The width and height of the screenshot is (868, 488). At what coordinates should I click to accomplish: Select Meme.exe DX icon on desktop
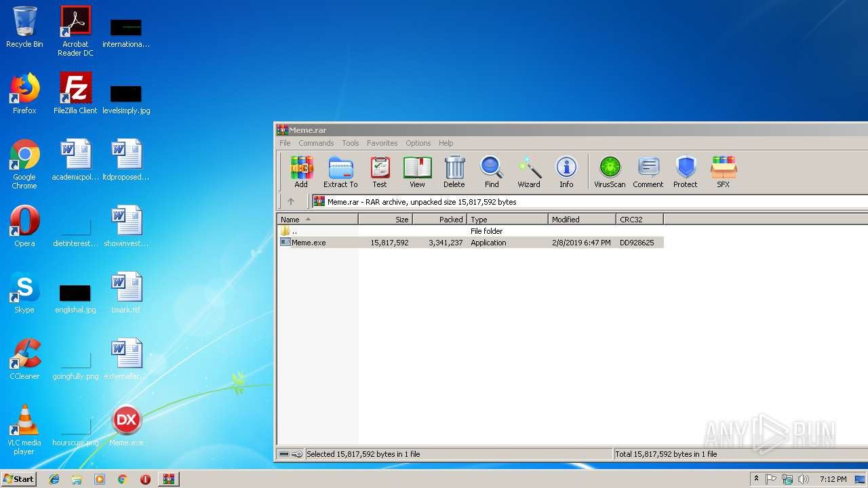coord(126,426)
